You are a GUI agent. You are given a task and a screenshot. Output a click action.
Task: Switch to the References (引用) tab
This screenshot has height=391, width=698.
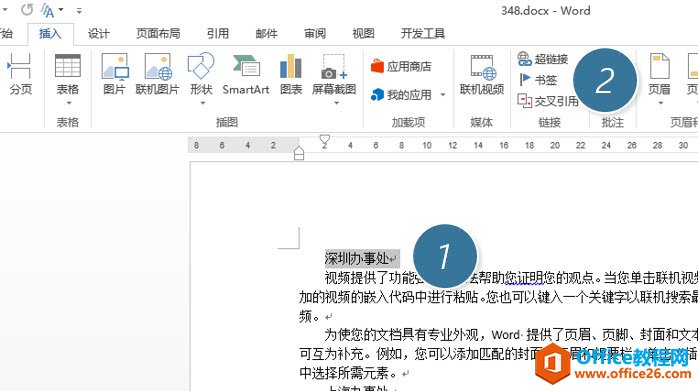click(218, 33)
